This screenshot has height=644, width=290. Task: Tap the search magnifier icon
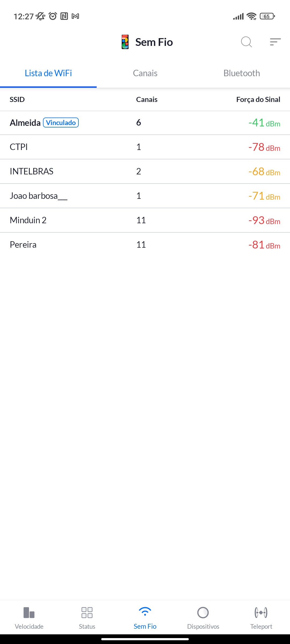point(246,42)
